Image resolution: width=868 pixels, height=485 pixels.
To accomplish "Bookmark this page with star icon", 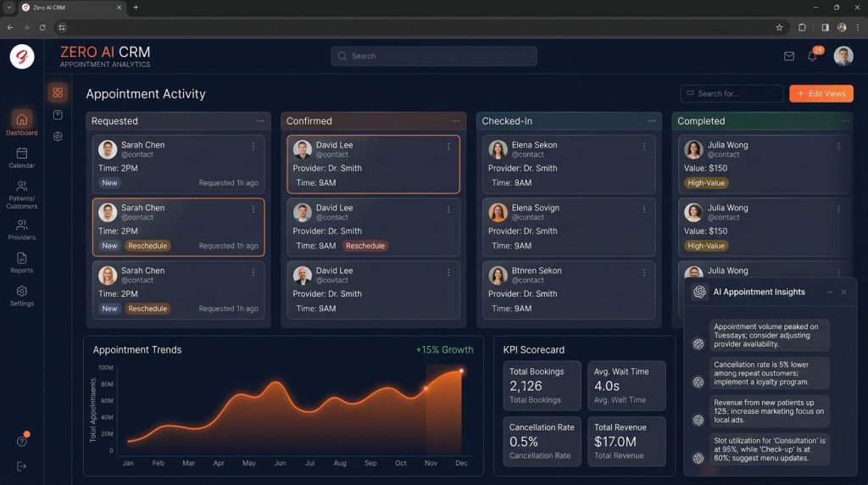I will (x=779, y=27).
